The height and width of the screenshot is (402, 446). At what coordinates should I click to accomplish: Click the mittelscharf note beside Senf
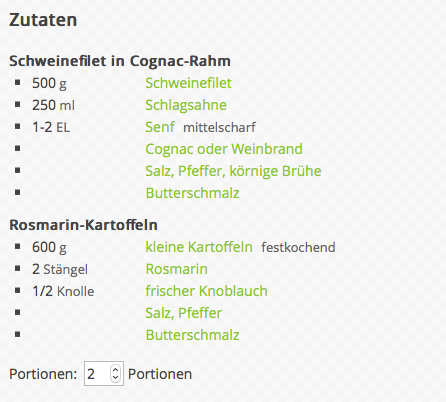219,127
